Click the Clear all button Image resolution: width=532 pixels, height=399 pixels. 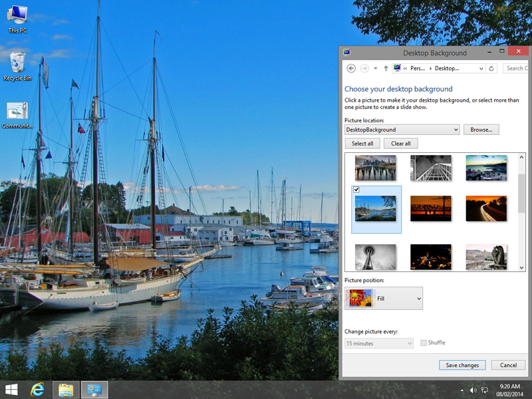[401, 143]
